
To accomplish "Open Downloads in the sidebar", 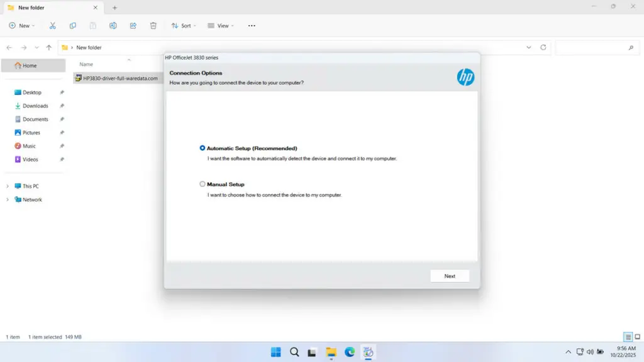I will [x=35, y=106].
